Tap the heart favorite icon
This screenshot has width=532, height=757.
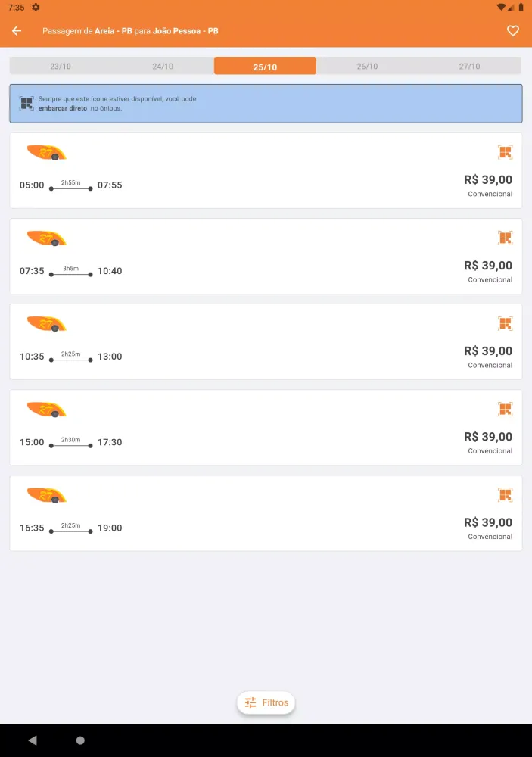click(512, 30)
